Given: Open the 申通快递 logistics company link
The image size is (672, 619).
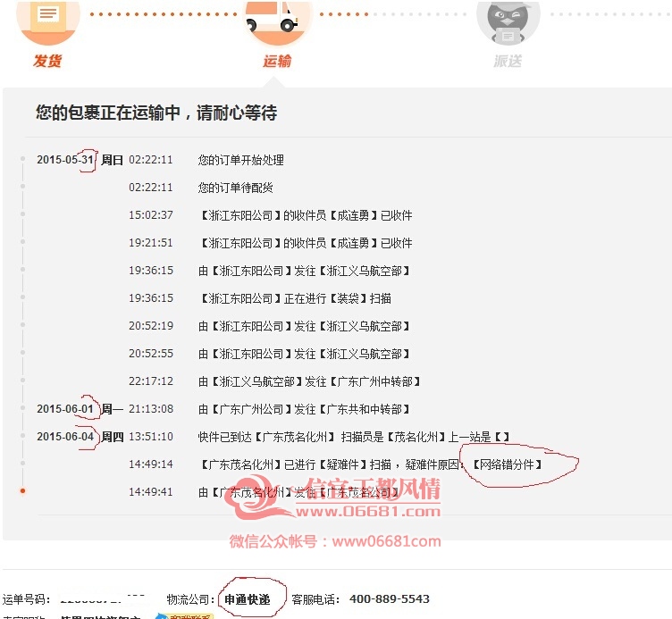Looking at the screenshot, I should click(248, 599).
